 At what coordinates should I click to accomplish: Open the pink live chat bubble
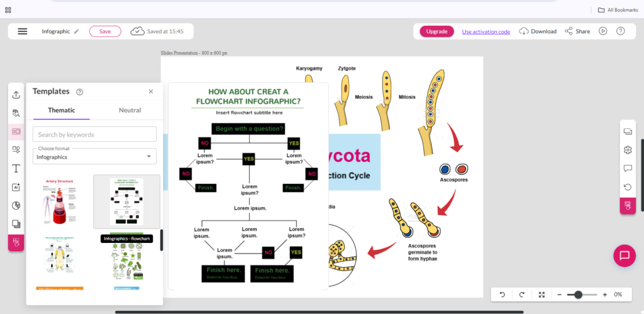[x=625, y=256]
